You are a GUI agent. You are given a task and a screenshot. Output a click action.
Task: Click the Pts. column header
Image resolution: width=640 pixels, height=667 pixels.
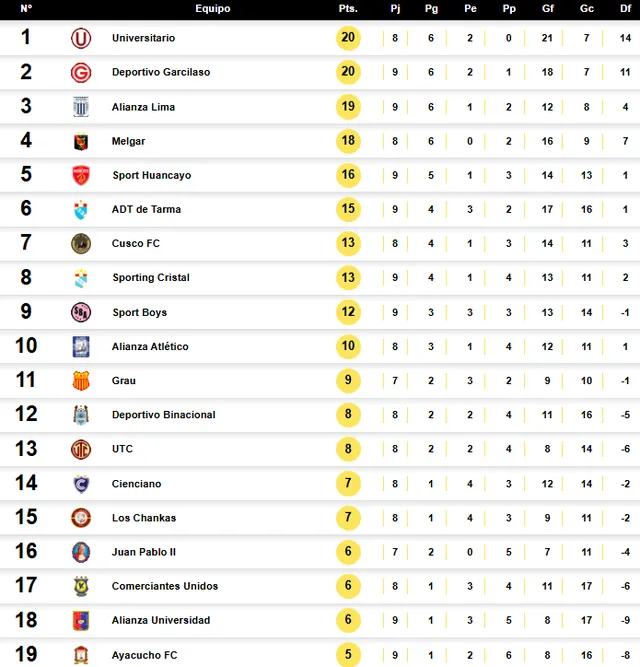point(348,9)
